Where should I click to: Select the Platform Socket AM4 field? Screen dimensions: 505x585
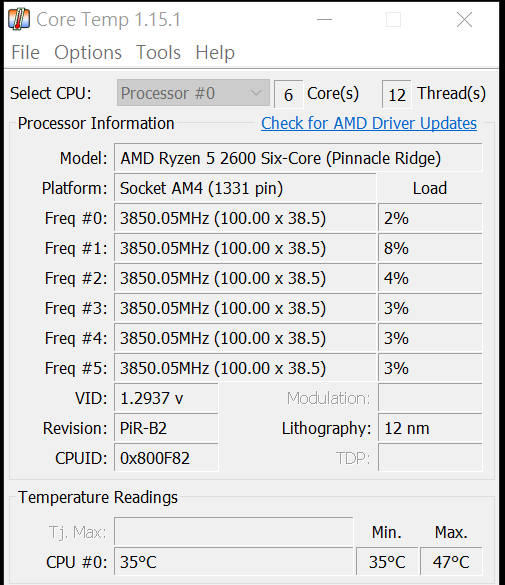click(x=245, y=188)
